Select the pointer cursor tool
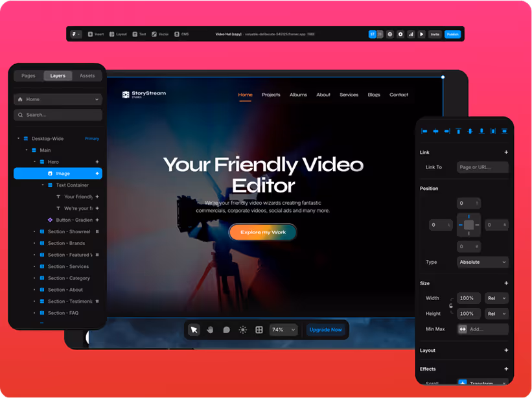Viewport: 532px width, 398px height. tap(194, 330)
